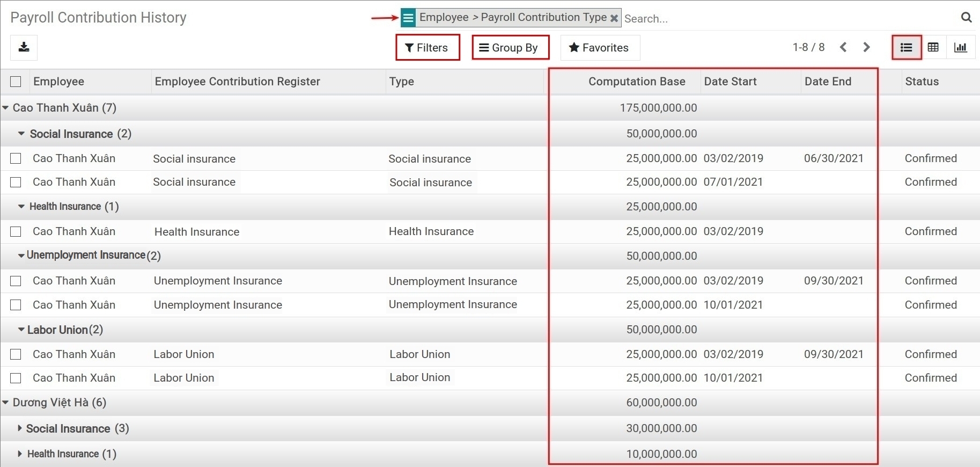Switch to pivot table view
Viewport: 980px width, 467px height.
click(933, 47)
